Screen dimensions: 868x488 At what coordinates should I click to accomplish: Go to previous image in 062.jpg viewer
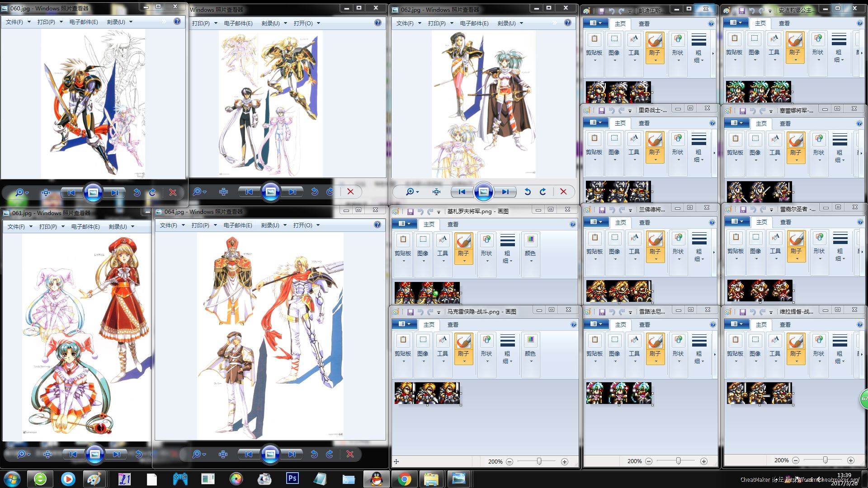tap(462, 192)
